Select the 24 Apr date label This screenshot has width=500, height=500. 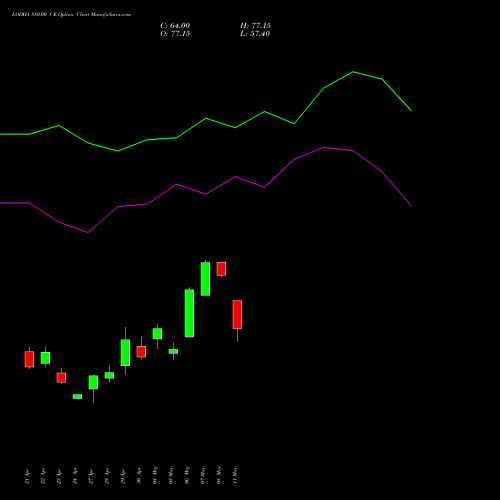tap(75, 476)
